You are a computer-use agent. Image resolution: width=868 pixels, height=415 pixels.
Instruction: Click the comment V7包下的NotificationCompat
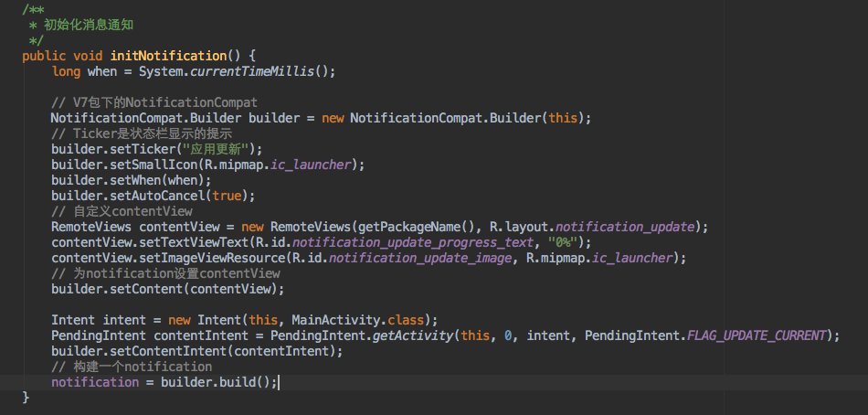154,102
